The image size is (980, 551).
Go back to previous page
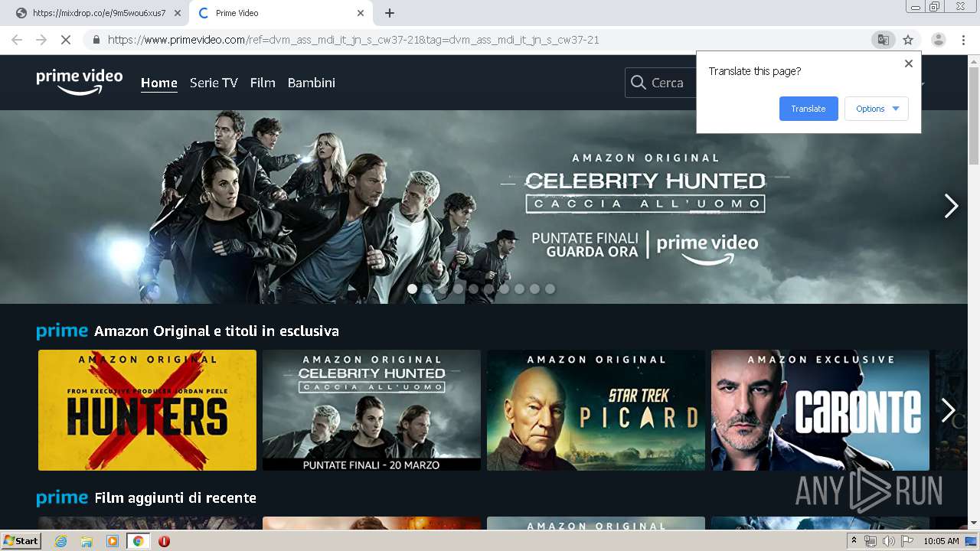17,40
